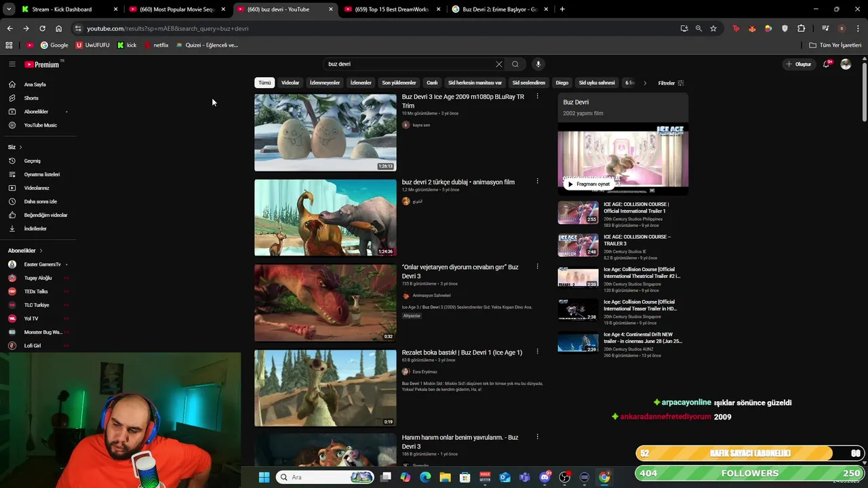Screen dimensions: 868x488
Task: Open the browser home button
Action: [x=59, y=28]
